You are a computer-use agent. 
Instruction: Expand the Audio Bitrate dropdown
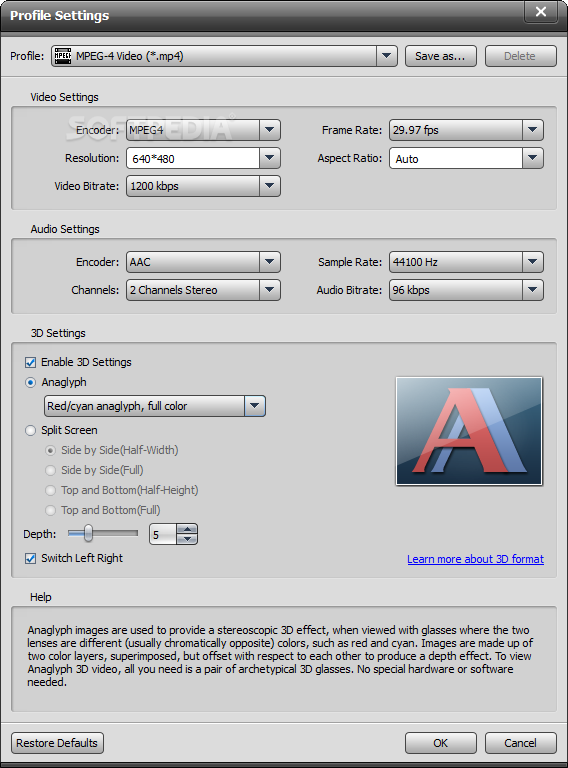click(x=533, y=290)
